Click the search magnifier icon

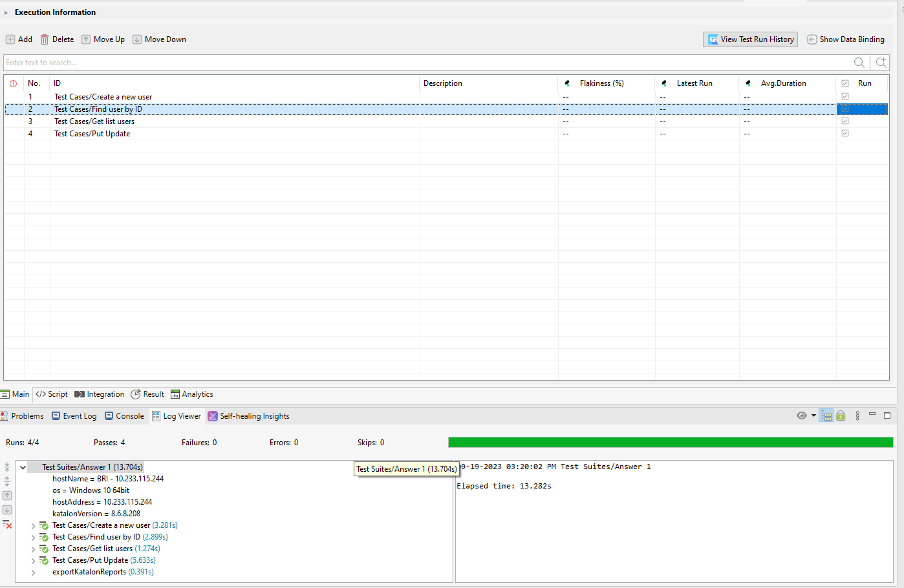859,62
